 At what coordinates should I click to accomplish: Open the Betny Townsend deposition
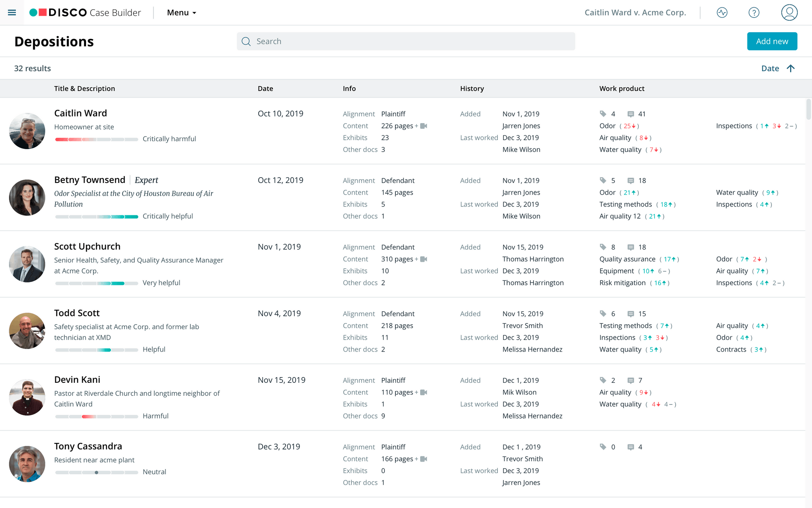click(x=90, y=180)
